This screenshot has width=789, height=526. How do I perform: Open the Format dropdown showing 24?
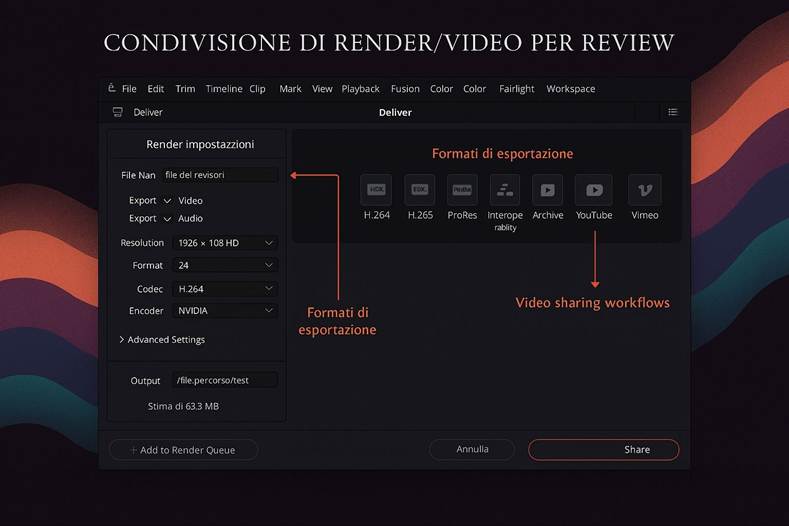pos(225,265)
